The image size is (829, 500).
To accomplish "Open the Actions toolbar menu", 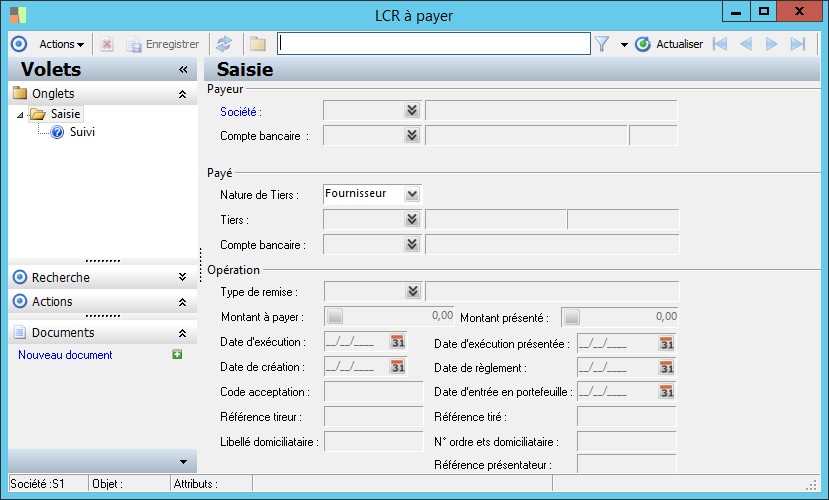I will (x=61, y=44).
